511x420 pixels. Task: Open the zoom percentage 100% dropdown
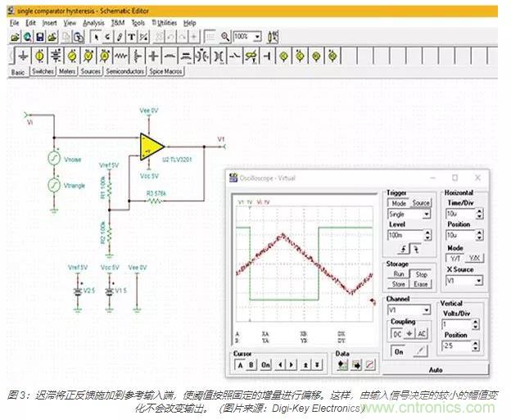click(x=257, y=37)
